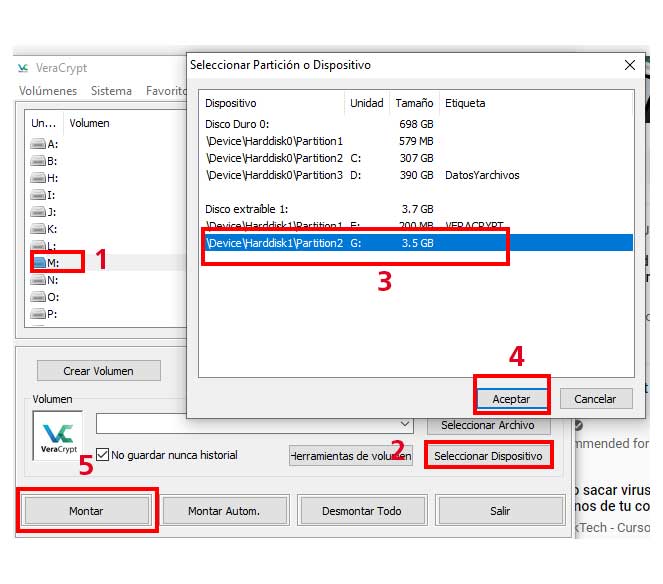This screenshot has height=584, width=663.
Task: Click the Montar button
Action: pos(86,511)
